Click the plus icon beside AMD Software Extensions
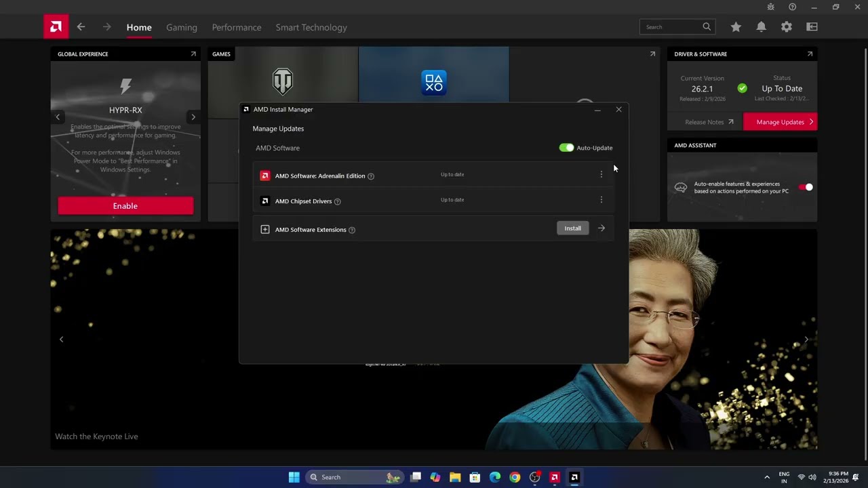The width and height of the screenshot is (868, 488). click(265, 229)
